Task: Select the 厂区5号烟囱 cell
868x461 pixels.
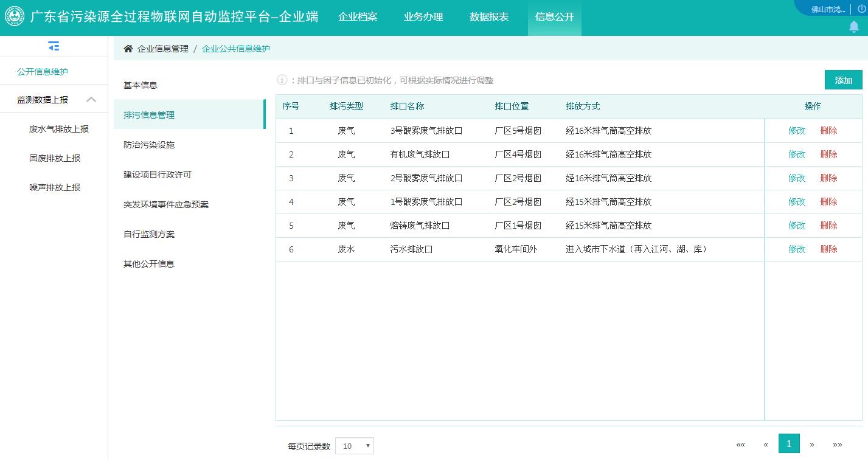Action: click(x=518, y=130)
